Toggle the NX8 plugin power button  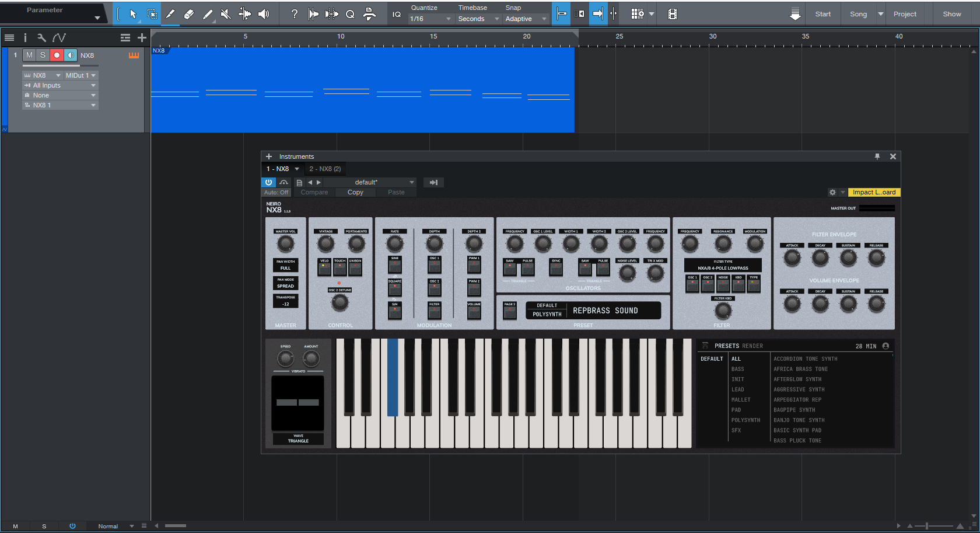point(268,182)
